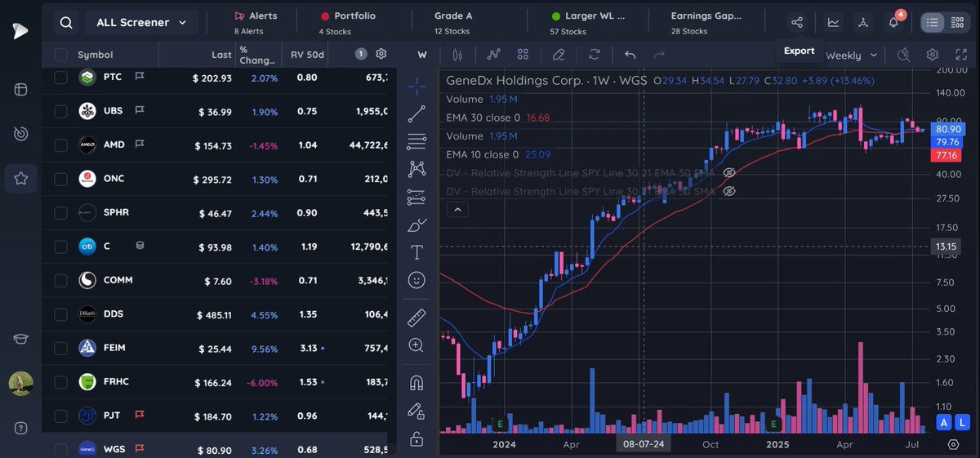The height and width of the screenshot is (458, 980).
Task: Select the trend line drawing tool
Action: pos(416,113)
